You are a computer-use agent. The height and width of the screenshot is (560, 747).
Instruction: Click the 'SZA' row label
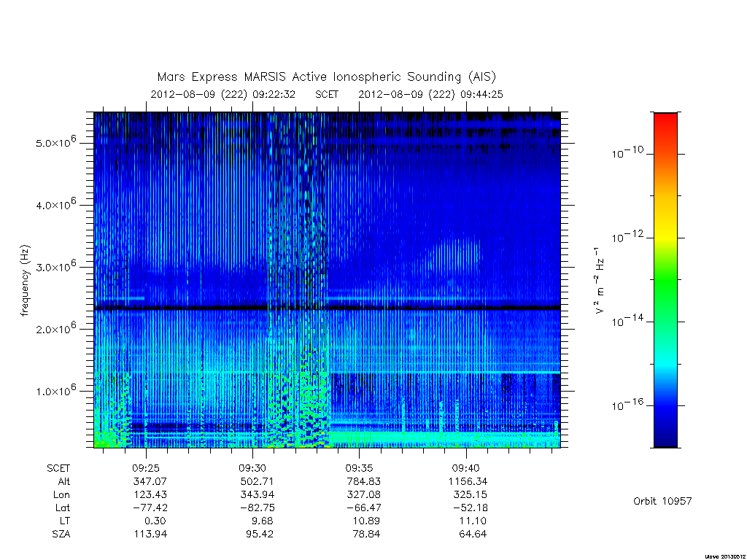click(x=61, y=534)
